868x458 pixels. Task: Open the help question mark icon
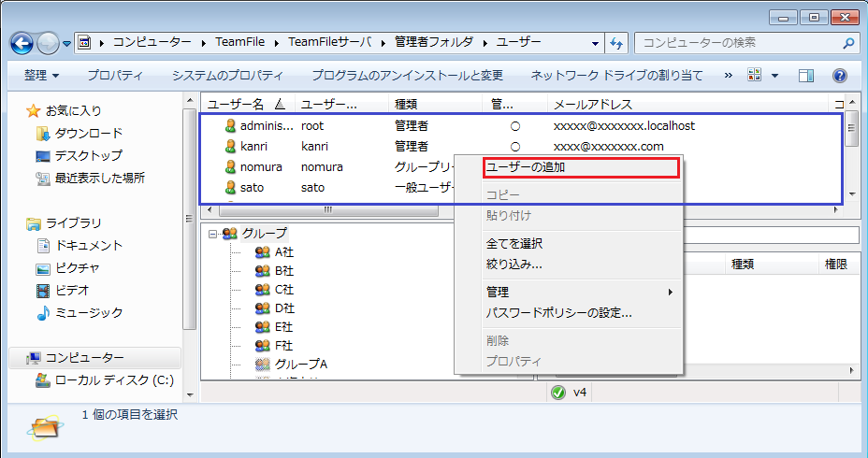pyautogui.click(x=839, y=75)
